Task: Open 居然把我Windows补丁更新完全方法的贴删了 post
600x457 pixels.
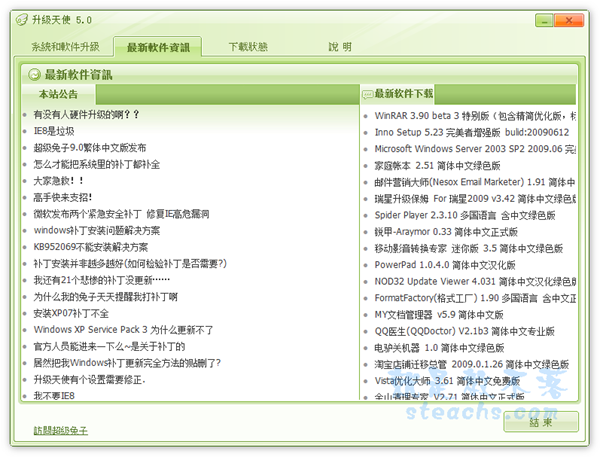Action: pyautogui.click(x=127, y=363)
